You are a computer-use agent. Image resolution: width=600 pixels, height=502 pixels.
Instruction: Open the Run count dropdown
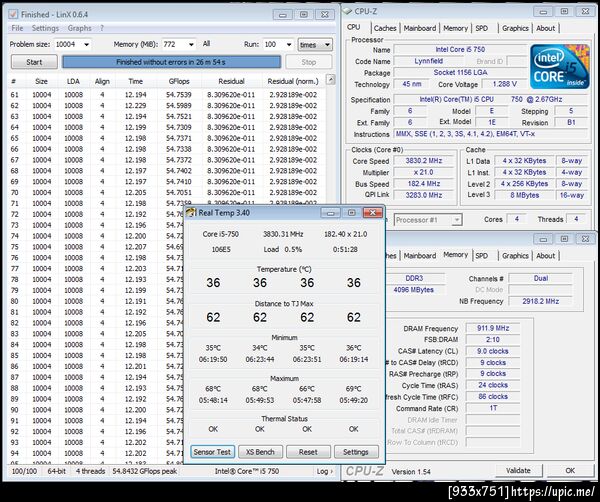coord(289,44)
